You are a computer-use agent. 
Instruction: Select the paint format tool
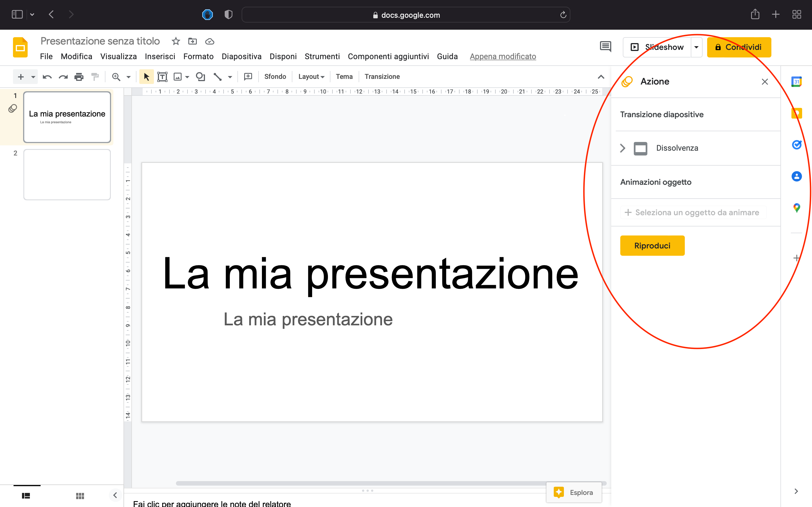pos(95,76)
